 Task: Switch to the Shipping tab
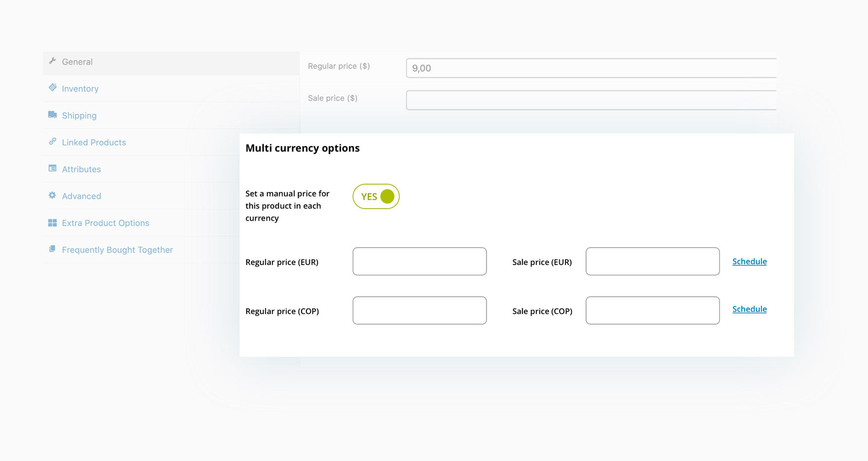pyautogui.click(x=171, y=115)
